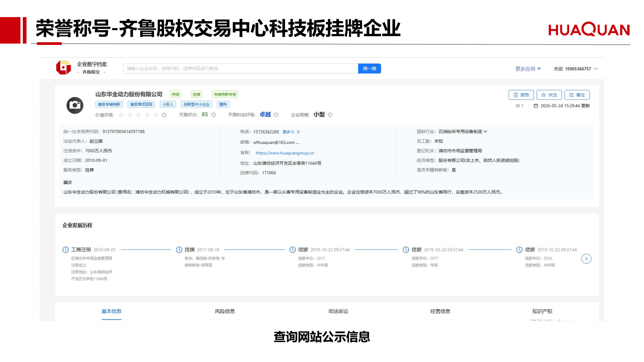Click the timeline next arrow button

[586, 259]
